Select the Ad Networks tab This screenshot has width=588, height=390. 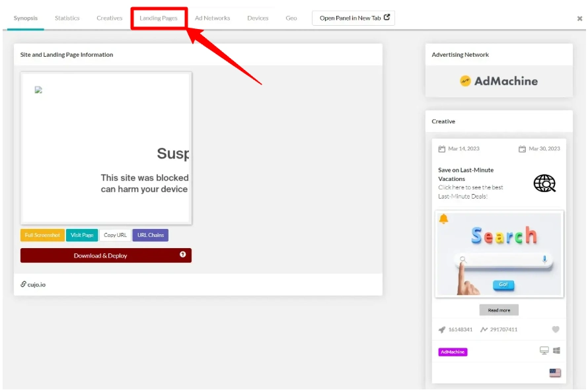[212, 18]
